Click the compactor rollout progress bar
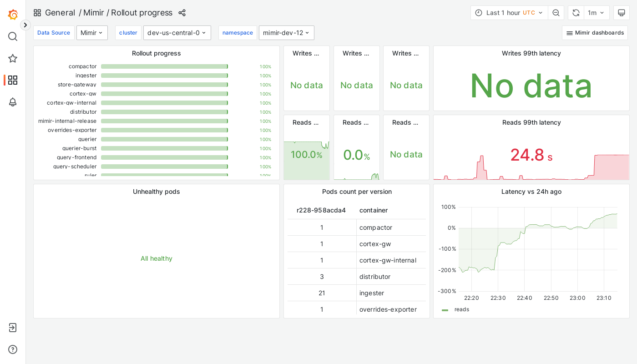Image resolution: width=637 pixels, height=364 pixels. (164, 66)
